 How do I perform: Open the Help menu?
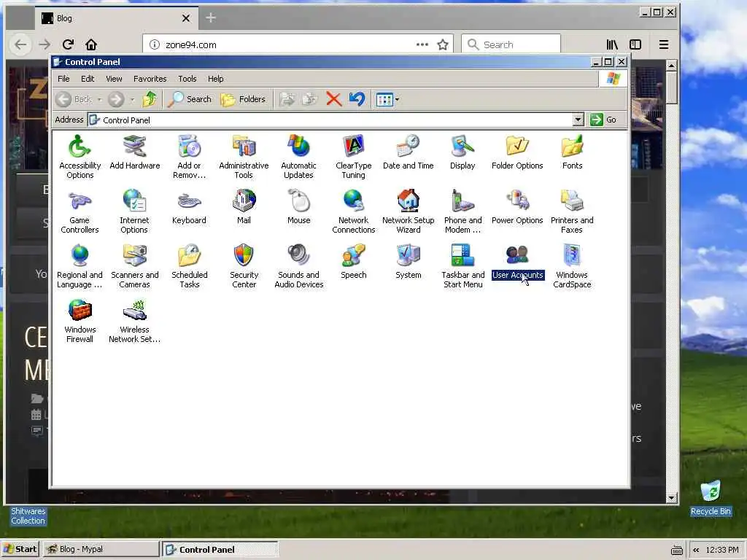coord(215,79)
